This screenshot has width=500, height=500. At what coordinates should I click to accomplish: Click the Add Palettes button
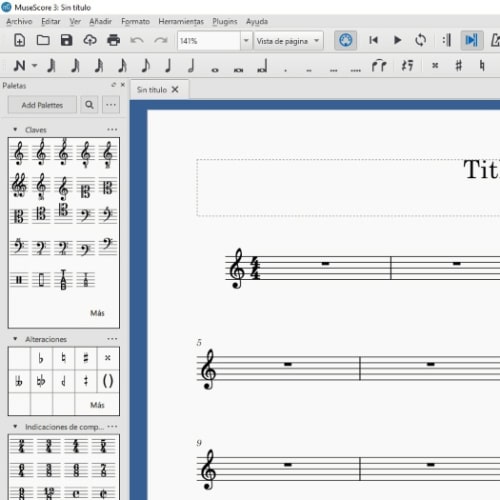tap(42, 105)
